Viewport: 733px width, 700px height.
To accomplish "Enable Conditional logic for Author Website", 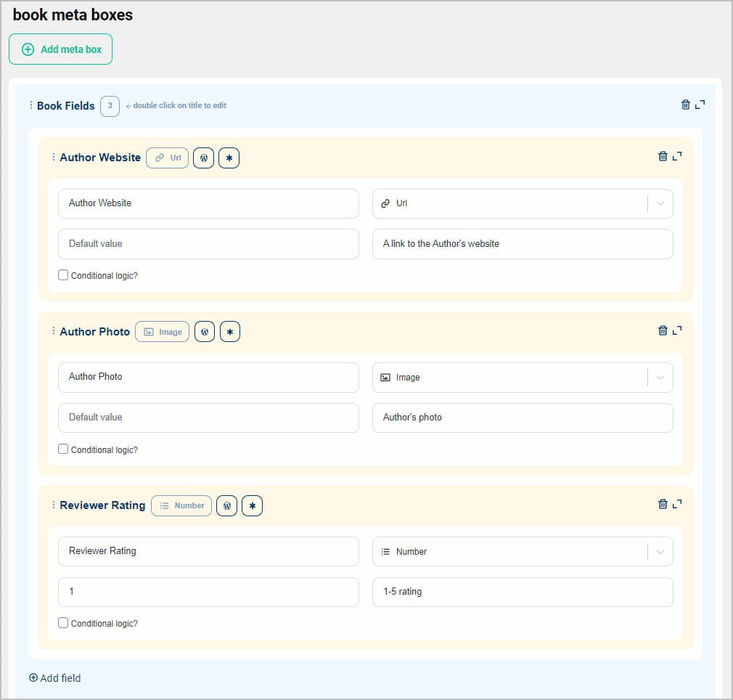I will point(63,274).
